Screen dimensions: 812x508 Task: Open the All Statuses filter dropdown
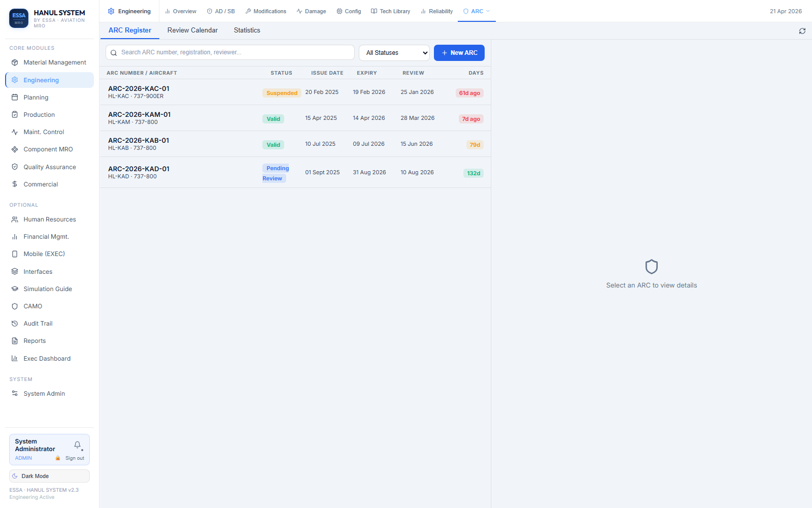394,53
